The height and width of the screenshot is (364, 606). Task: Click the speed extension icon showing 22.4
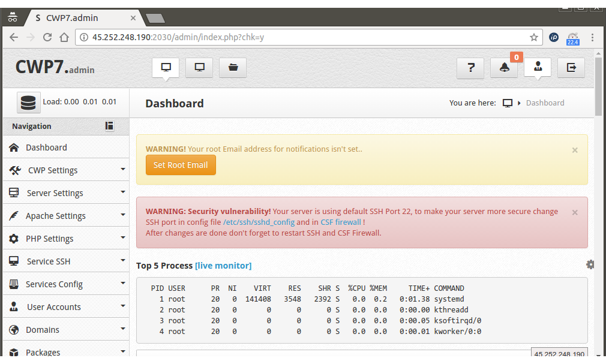(x=573, y=38)
